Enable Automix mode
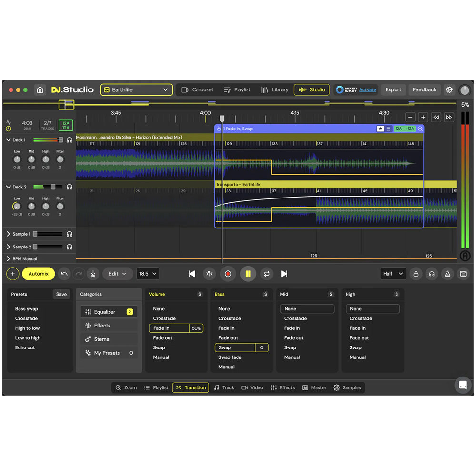Screen dimensions: 476x476 (x=38, y=274)
